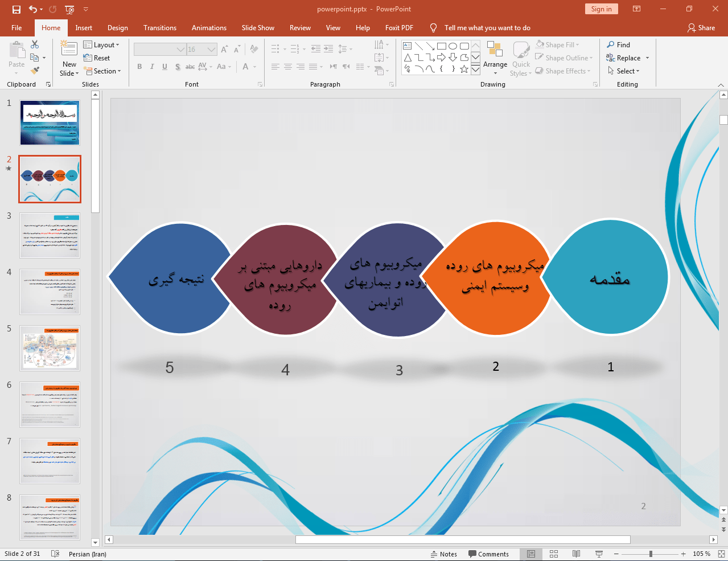Screen dimensions: 728x561
Task: Switch to Reading View icon
Action: click(x=576, y=554)
